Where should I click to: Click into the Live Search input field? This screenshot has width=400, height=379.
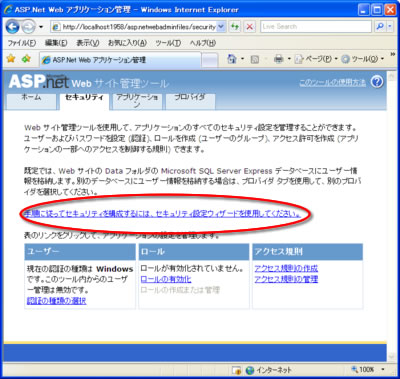coord(316,27)
